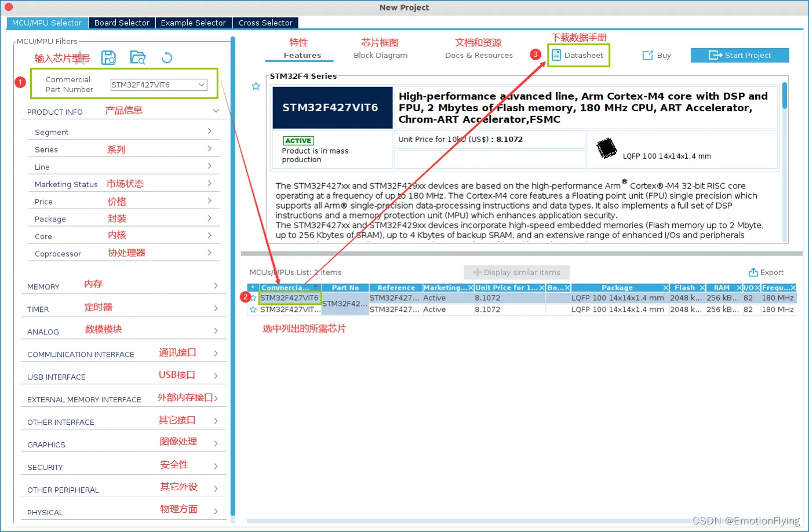Expand the PHYSICAL filter section
This screenshot has height=532, width=809.
[x=216, y=511]
